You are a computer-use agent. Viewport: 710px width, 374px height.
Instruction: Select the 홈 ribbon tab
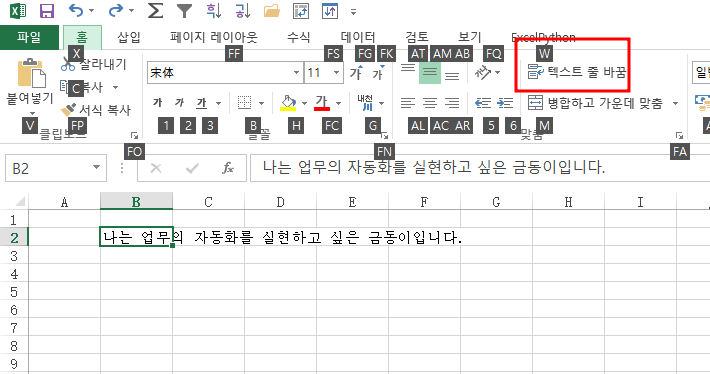click(82, 37)
